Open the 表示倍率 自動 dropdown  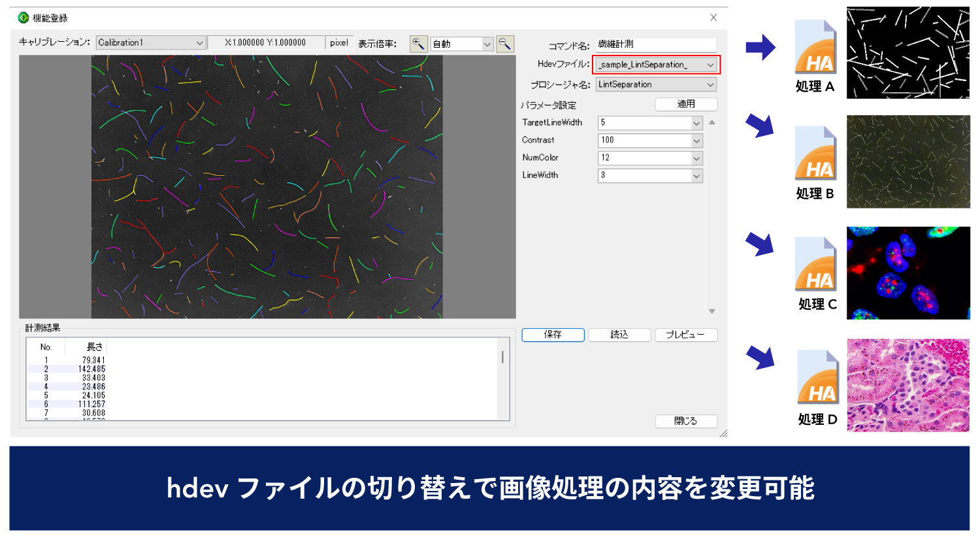(487, 44)
